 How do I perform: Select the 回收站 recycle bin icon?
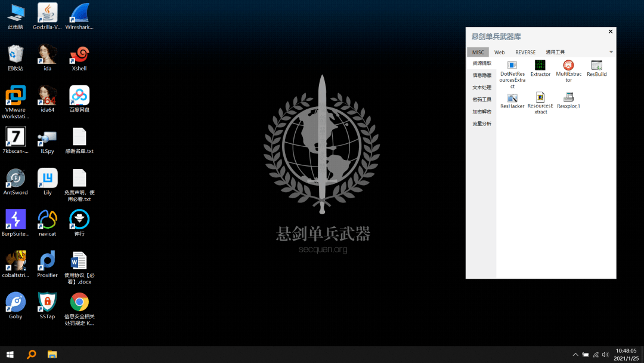(16, 58)
